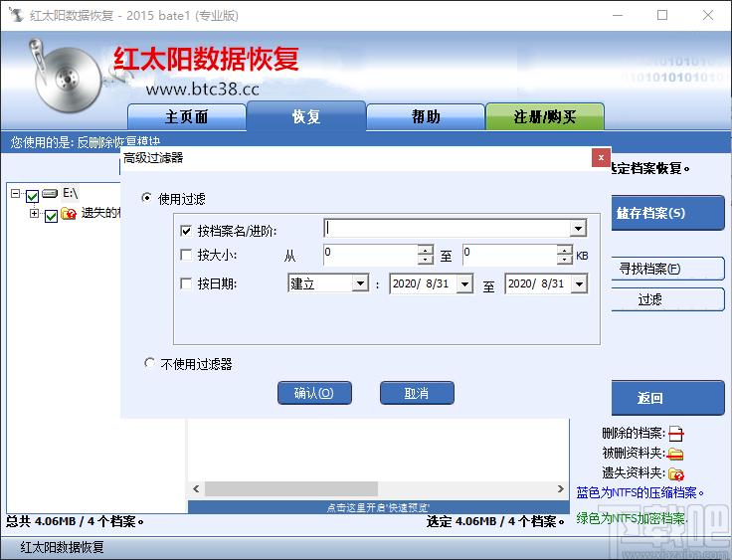Click the 总共 4.06MB / 4 个档案 text
Screen dimensions: 732x560
click(x=75, y=521)
